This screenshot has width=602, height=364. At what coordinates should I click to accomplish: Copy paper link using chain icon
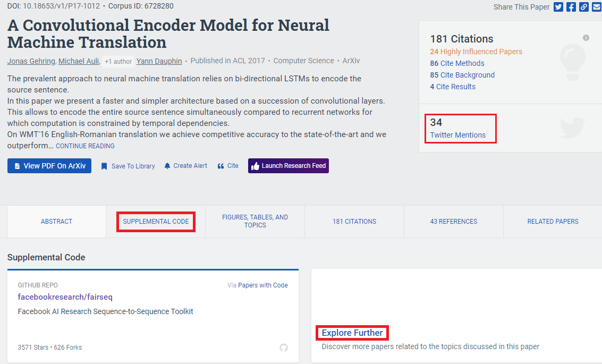(x=584, y=7)
